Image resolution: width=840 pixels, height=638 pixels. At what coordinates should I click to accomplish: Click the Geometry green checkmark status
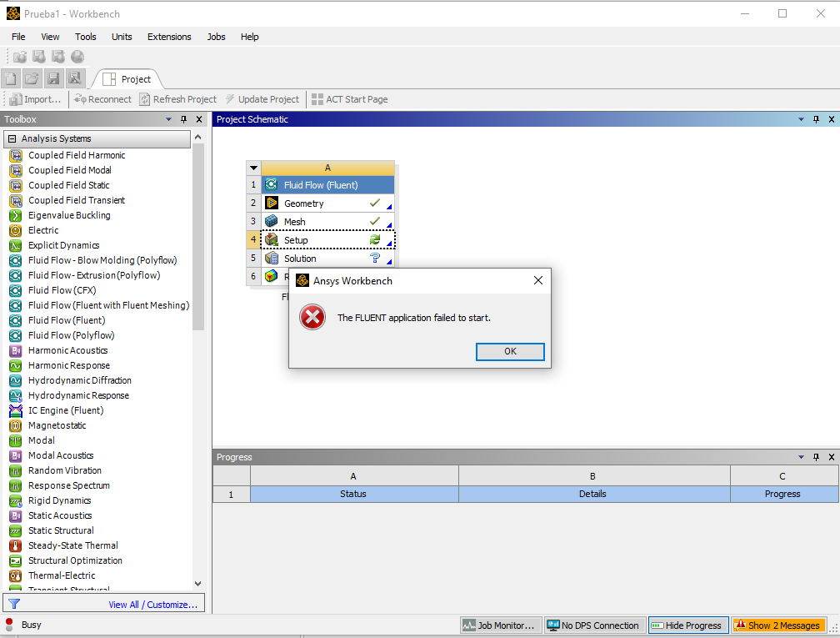(375, 203)
